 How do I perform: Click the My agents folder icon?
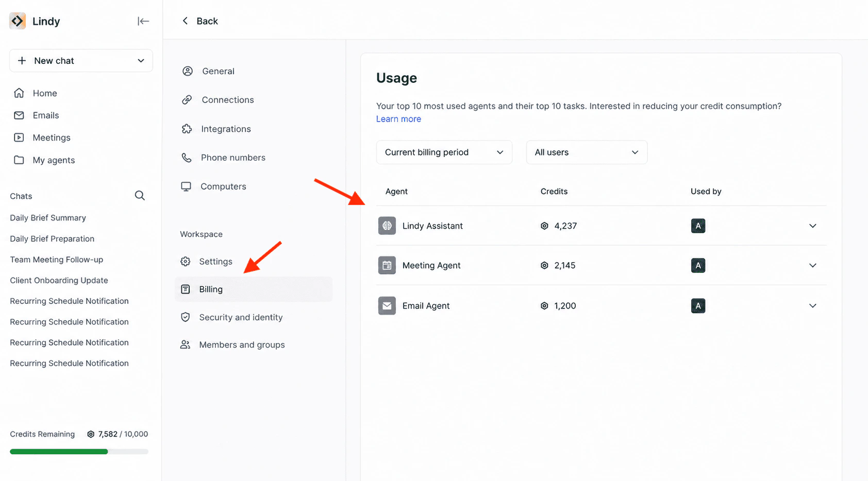[19, 160]
